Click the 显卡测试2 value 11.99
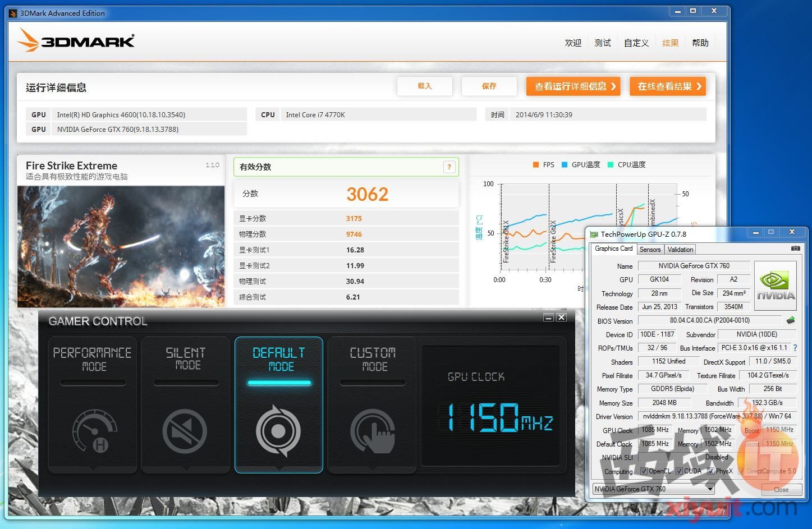This screenshot has height=529, width=812. pos(355,266)
